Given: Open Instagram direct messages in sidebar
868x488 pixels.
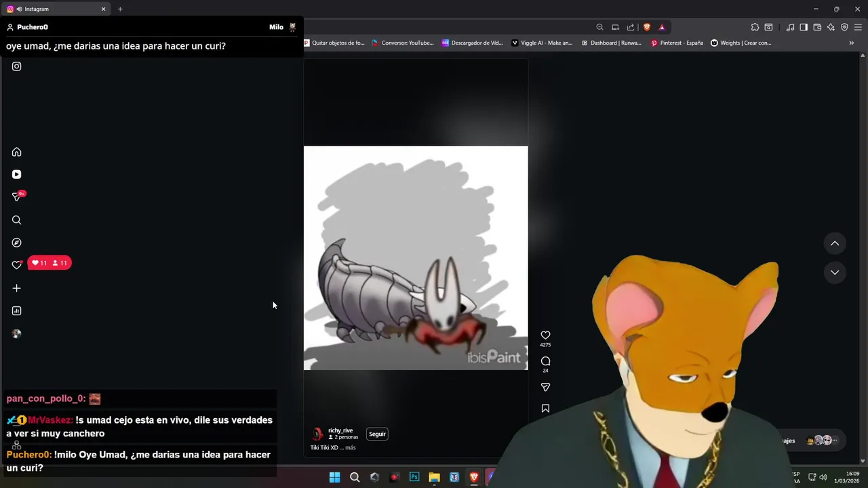Looking at the screenshot, I should coord(16,197).
